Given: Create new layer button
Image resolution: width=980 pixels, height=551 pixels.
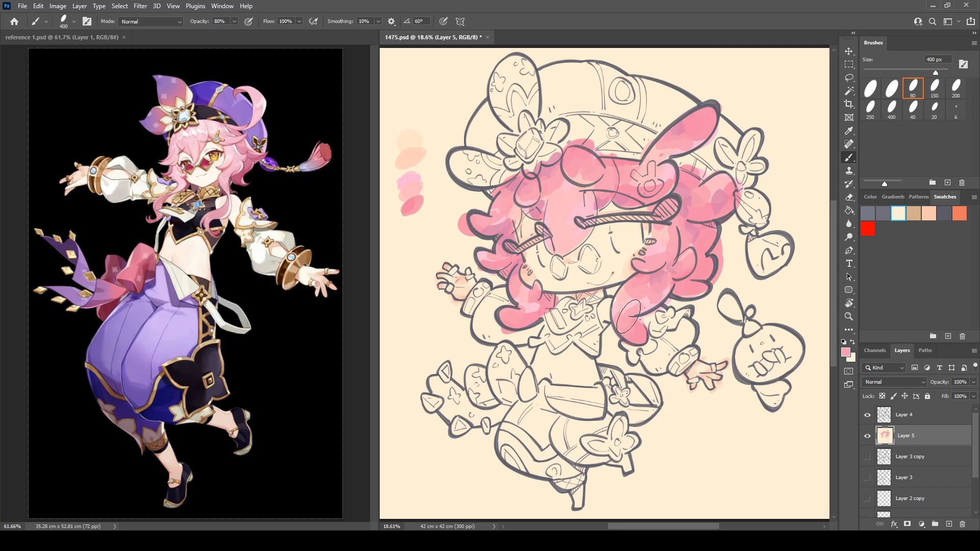Looking at the screenshot, I should 949,524.
